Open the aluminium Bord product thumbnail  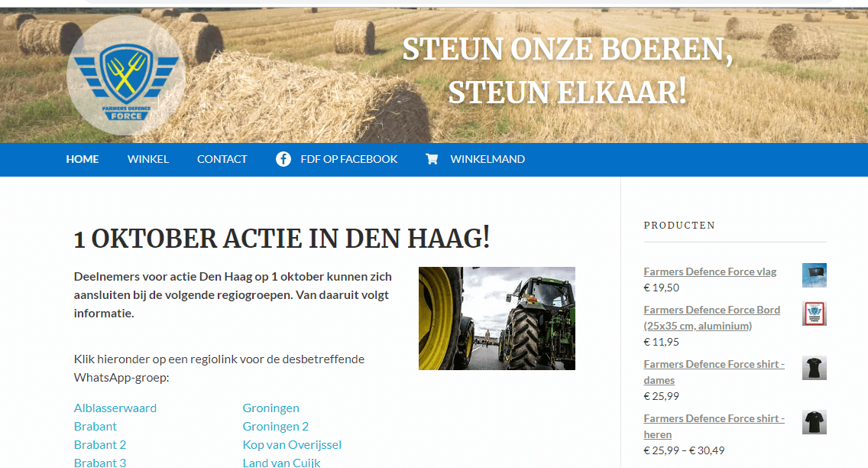coord(814,314)
